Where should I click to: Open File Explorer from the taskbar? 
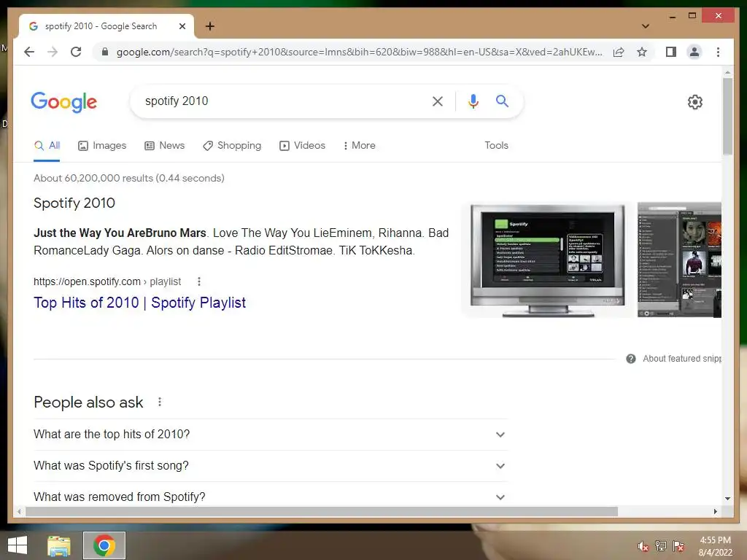[x=59, y=545]
